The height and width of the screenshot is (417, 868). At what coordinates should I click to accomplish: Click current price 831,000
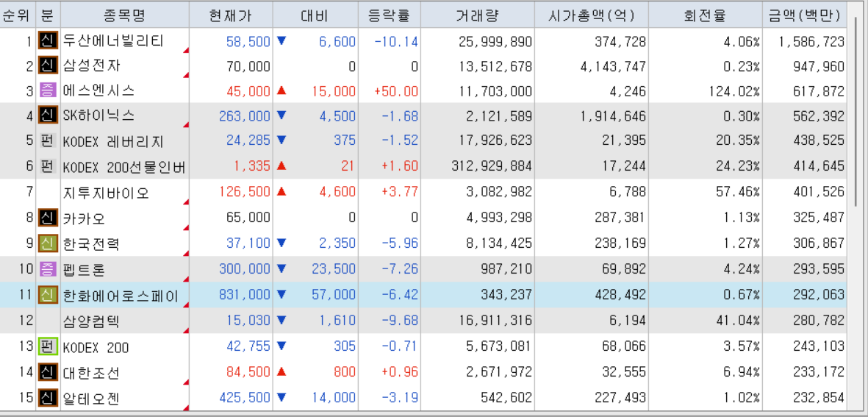(x=245, y=295)
